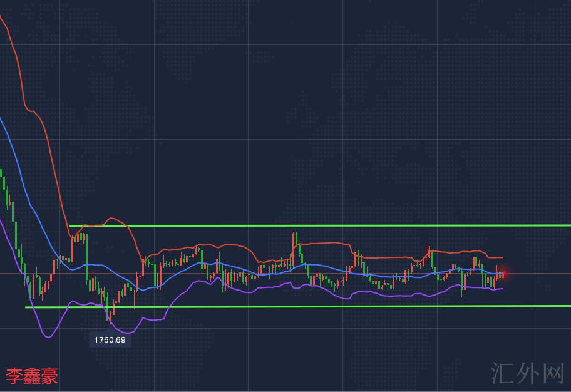Screen dimensions: 571x392
Task: Click the 汇外网 watermark logo
Action: pos(528,373)
